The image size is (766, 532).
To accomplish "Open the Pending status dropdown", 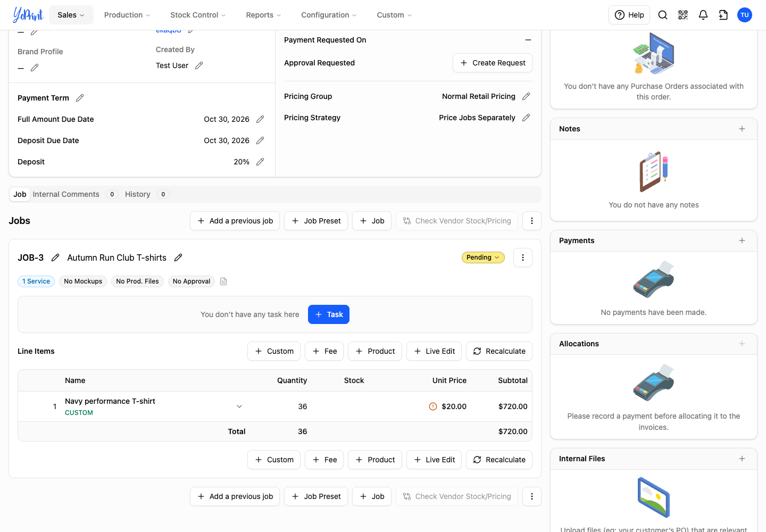I will pos(483,257).
